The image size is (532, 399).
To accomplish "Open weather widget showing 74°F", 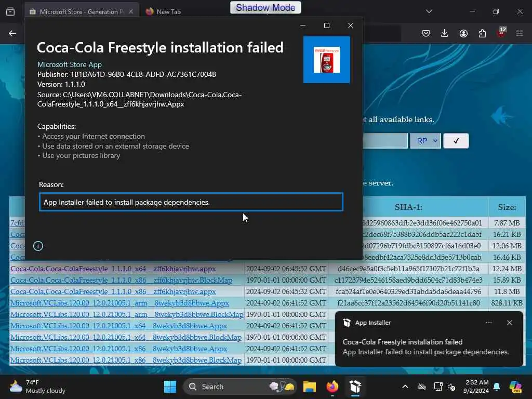I will point(37,387).
